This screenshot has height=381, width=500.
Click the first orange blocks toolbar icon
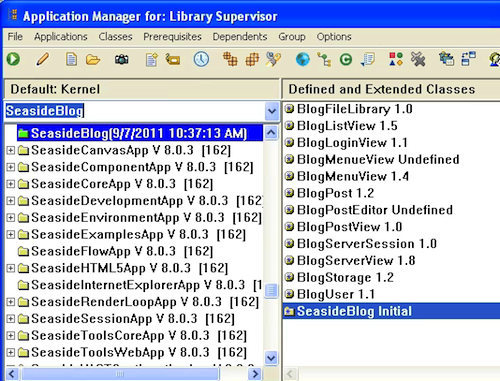coord(230,59)
